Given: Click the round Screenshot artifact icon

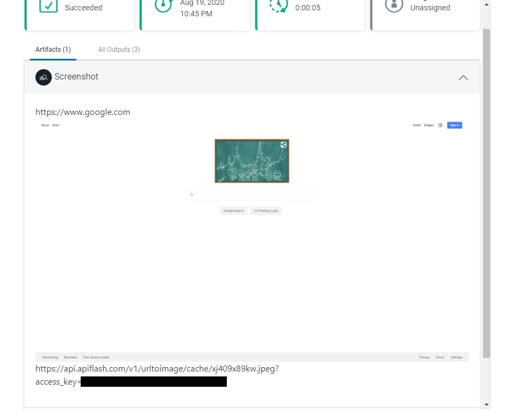Looking at the screenshot, I should coord(44,77).
